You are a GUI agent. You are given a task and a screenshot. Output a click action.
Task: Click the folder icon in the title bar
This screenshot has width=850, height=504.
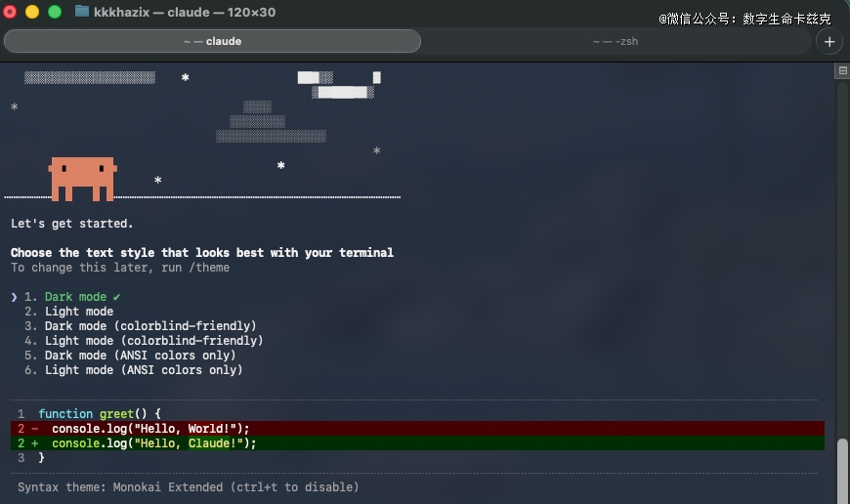point(82,12)
